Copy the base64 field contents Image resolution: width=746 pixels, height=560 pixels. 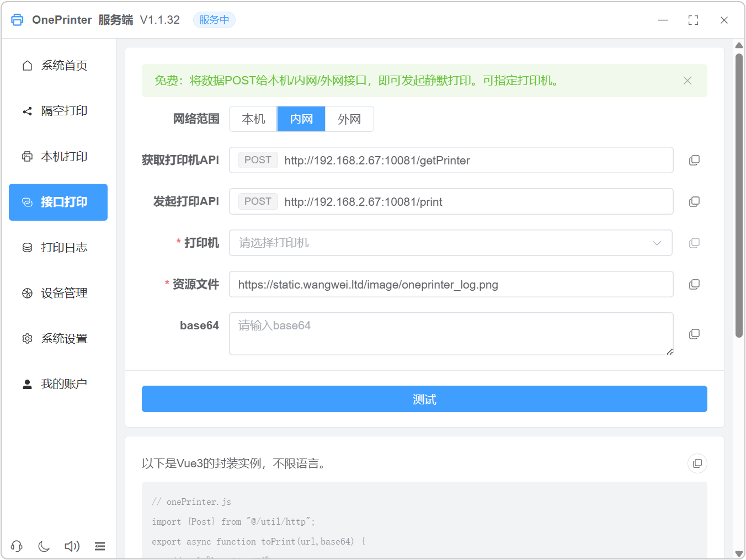click(x=695, y=334)
